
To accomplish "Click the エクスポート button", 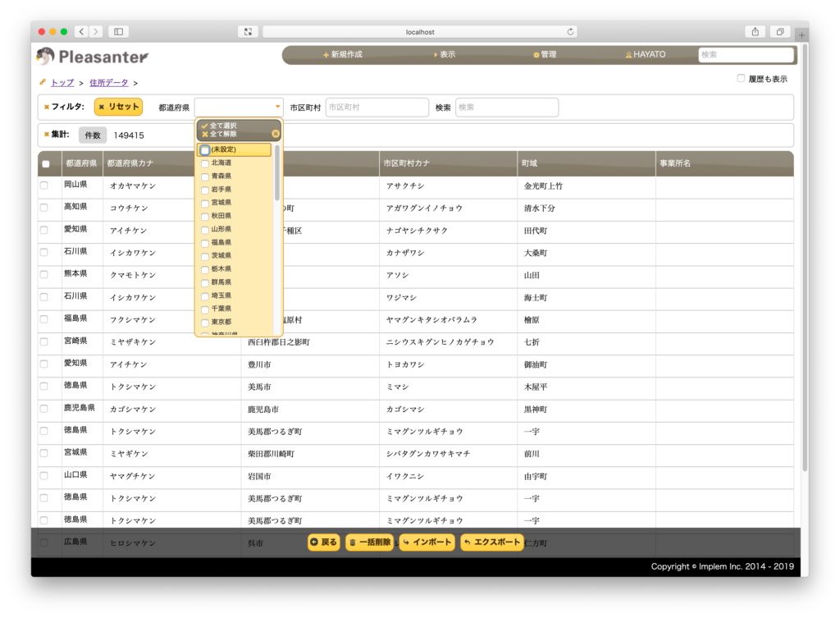I will click(492, 542).
